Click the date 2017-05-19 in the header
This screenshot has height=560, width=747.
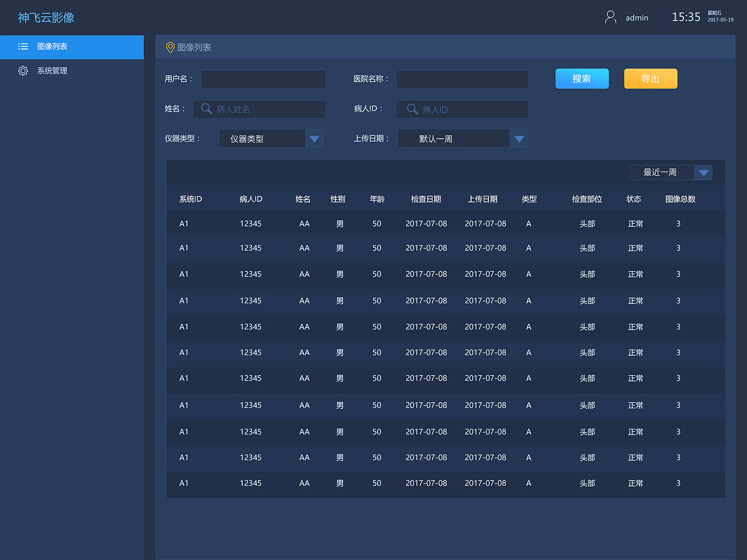point(721,20)
